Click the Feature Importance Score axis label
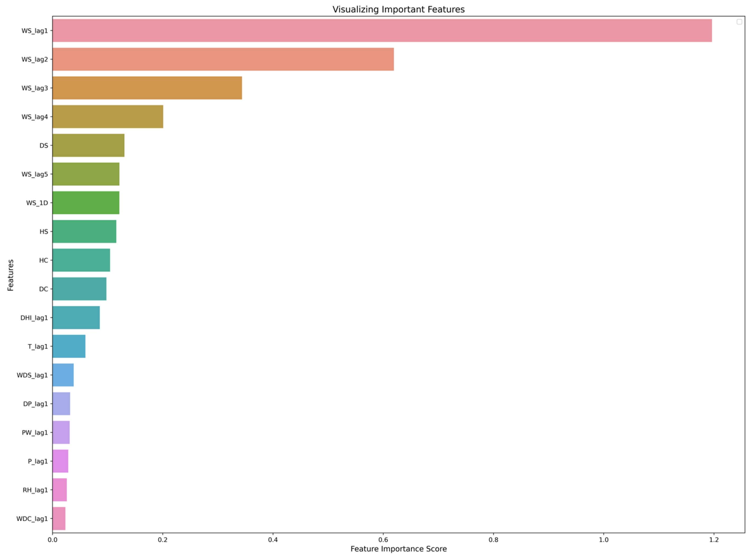752x560 pixels. [x=398, y=549]
